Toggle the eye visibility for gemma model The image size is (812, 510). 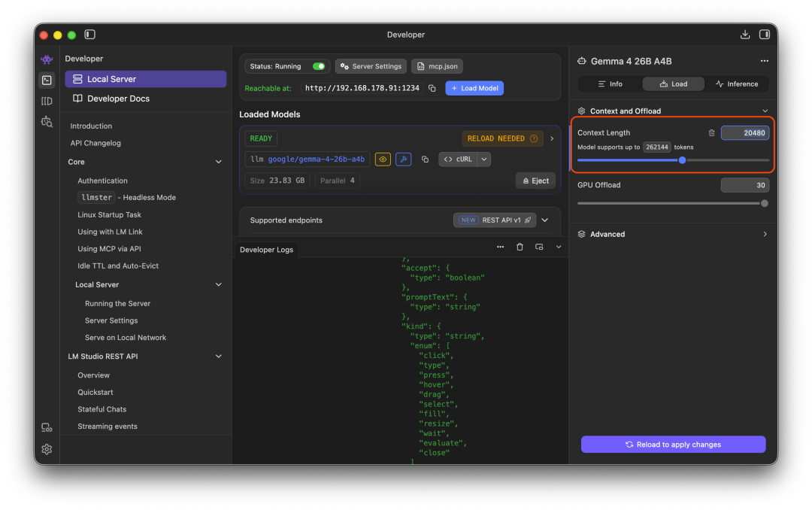click(383, 159)
